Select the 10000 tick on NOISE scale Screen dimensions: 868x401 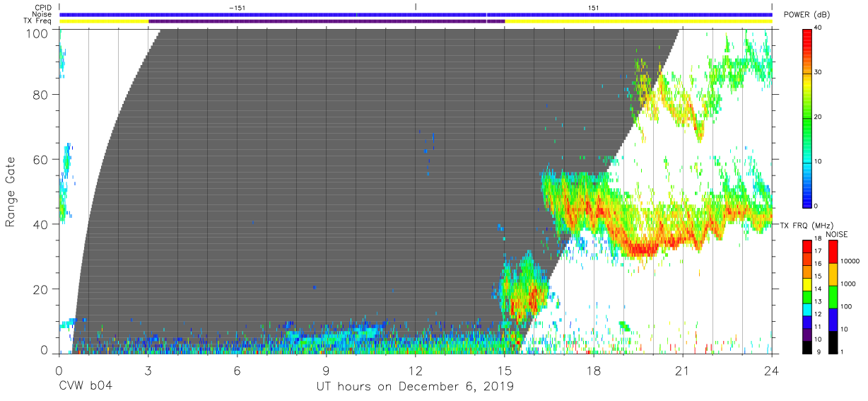pos(850,261)
